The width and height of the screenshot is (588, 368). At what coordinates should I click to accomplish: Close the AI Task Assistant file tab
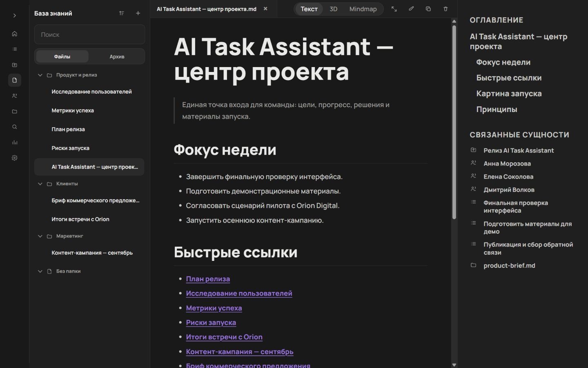(x=265, y=9)
